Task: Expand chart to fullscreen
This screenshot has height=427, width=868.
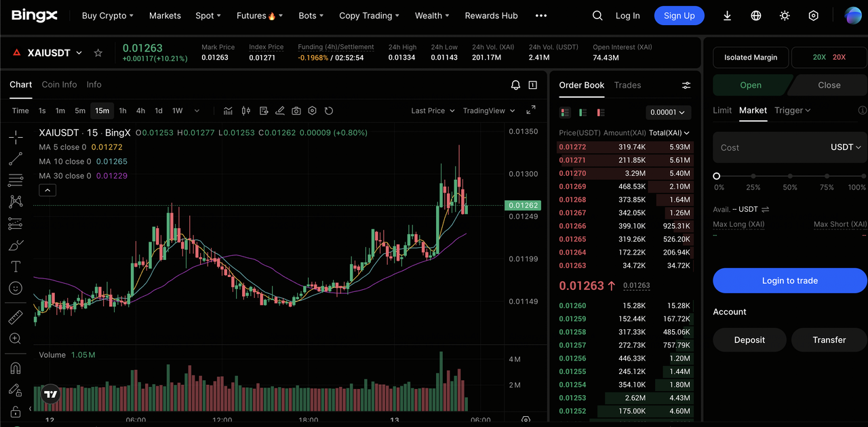Action: (531, 110)
